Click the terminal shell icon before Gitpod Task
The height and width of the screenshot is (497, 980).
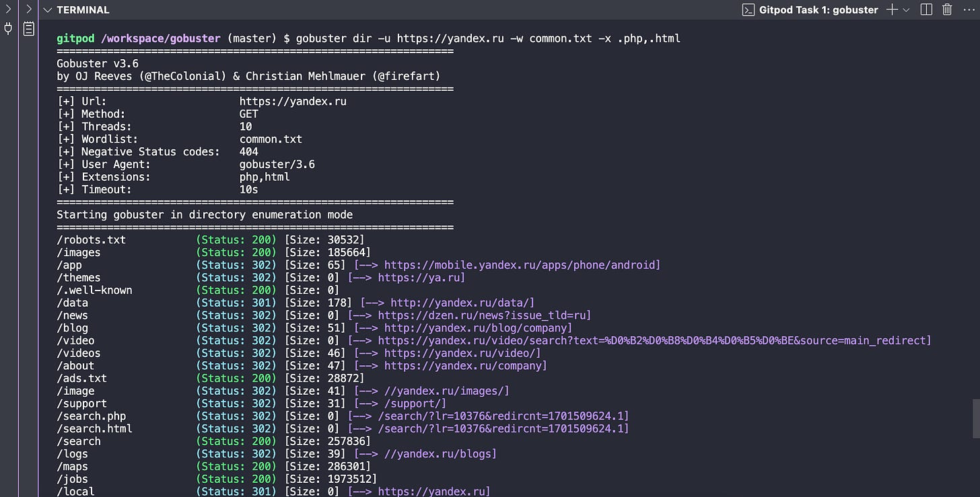(747, 9)
